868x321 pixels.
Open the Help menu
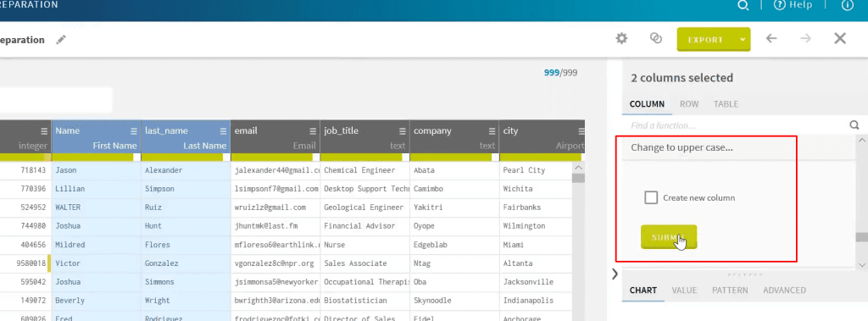point(793,5)
